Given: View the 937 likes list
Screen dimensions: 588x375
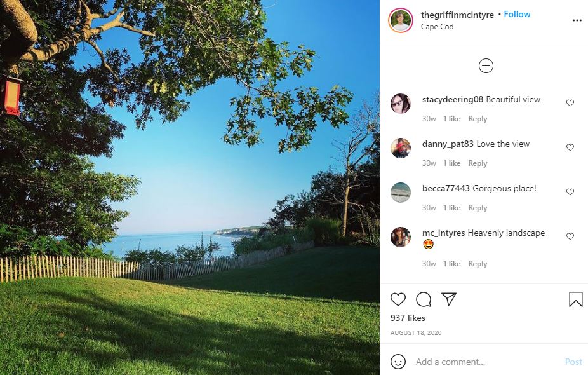Looking at the screenshot, I should tap(408, 318).
